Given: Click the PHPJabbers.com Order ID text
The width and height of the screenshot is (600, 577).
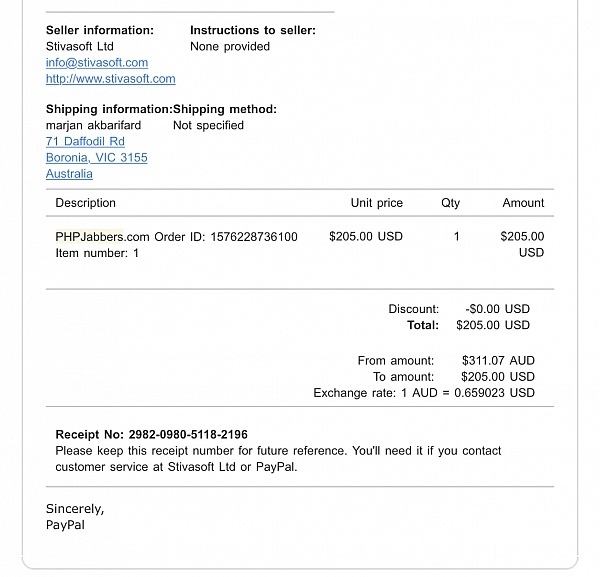Looking at the screenshot, I should tap(176, 237).
